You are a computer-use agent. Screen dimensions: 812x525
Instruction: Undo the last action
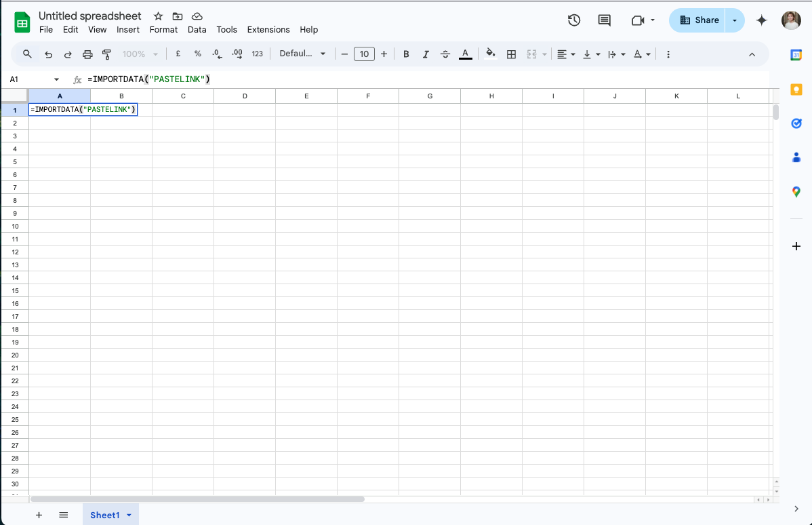tap(48, 54)
